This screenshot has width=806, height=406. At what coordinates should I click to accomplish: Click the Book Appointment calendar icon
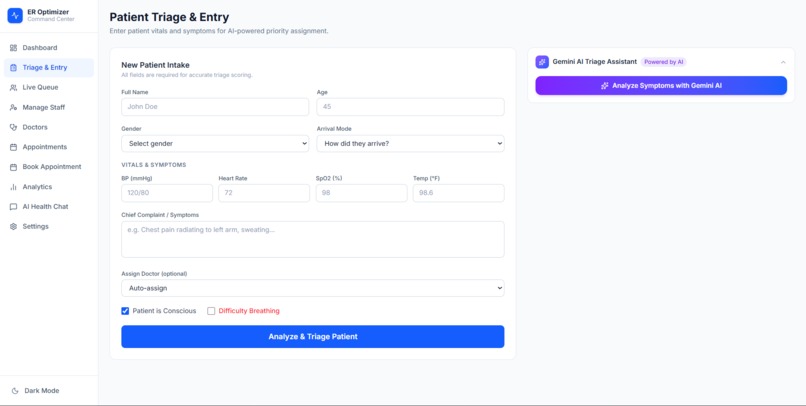tap(13, 167)
